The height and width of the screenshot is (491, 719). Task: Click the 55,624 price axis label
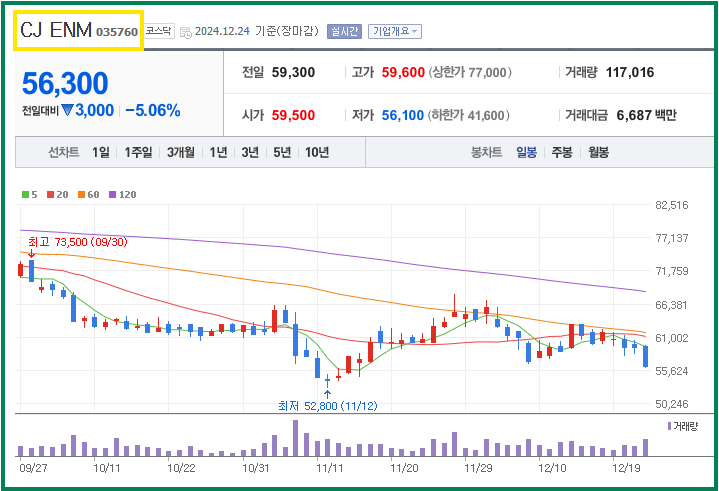(672, 371)
